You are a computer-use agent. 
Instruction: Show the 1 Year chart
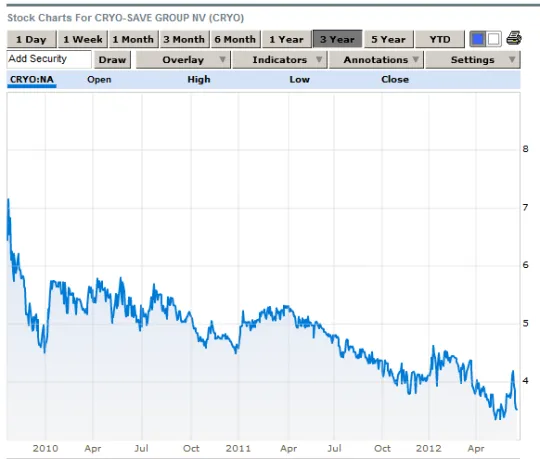click(286, 39)
